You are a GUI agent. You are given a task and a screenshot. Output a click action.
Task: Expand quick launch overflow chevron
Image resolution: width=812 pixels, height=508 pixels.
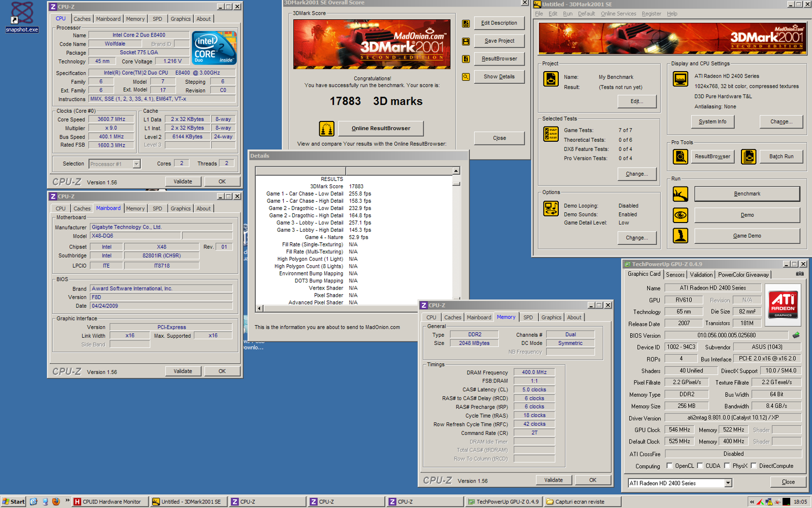67,501
